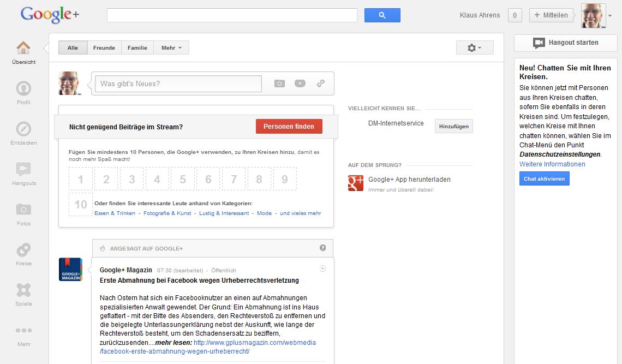Click the Mitteilen share button

pos(551,15)
